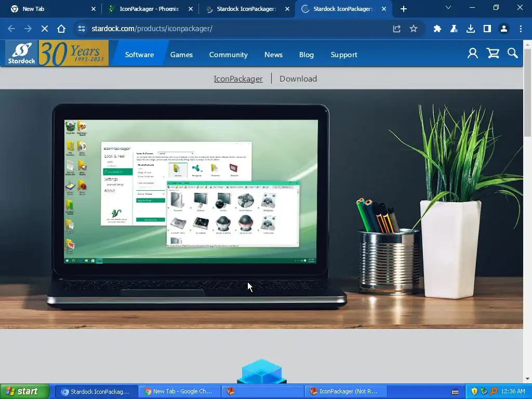Click the 12:36 AM taskbar clock

pos(513,392)
